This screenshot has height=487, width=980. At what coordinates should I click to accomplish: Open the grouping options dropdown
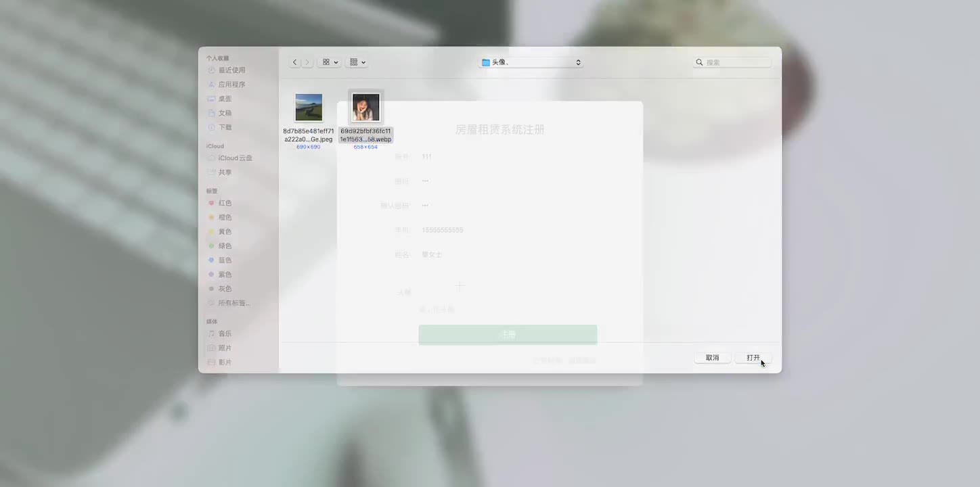pyautogui.click(x=357, y=62)
